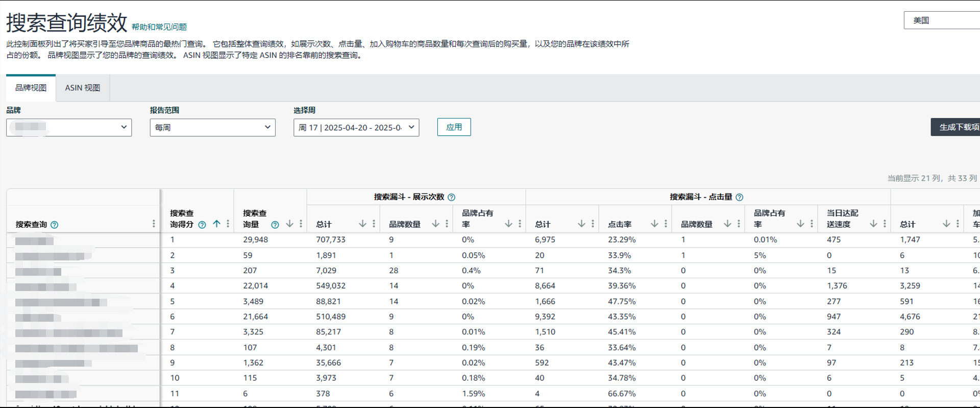Open the 美国 country selector
980x408 pixels.
(941, 20)
